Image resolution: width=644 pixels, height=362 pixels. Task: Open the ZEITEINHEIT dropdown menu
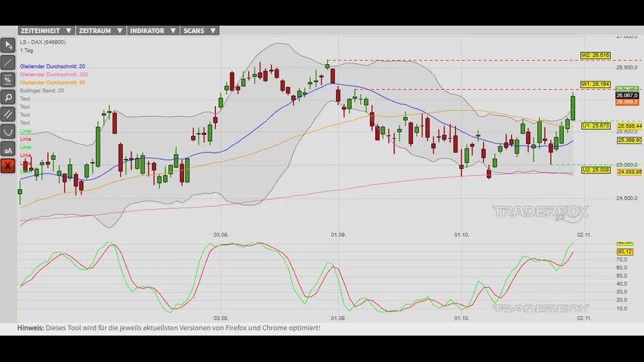46,31
